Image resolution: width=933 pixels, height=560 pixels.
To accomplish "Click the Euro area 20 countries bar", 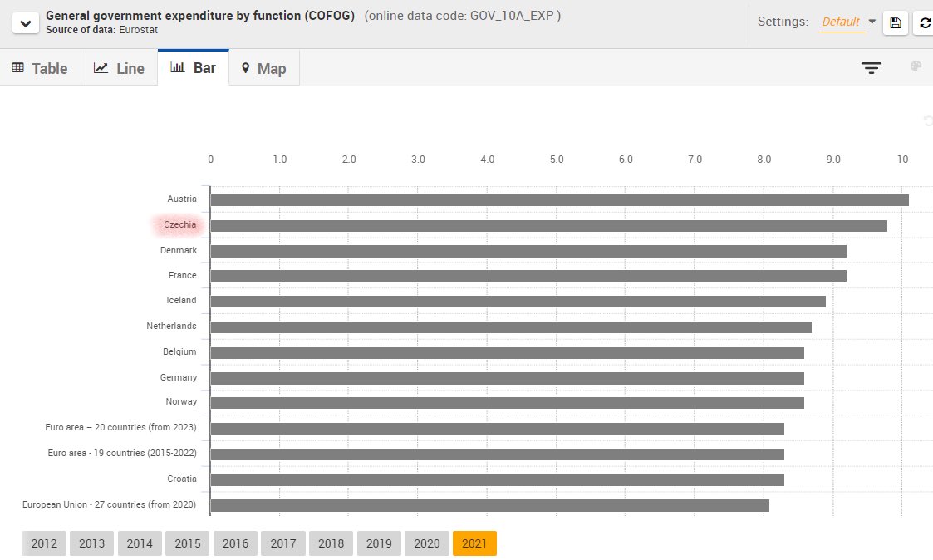I will tap(498, 429).
